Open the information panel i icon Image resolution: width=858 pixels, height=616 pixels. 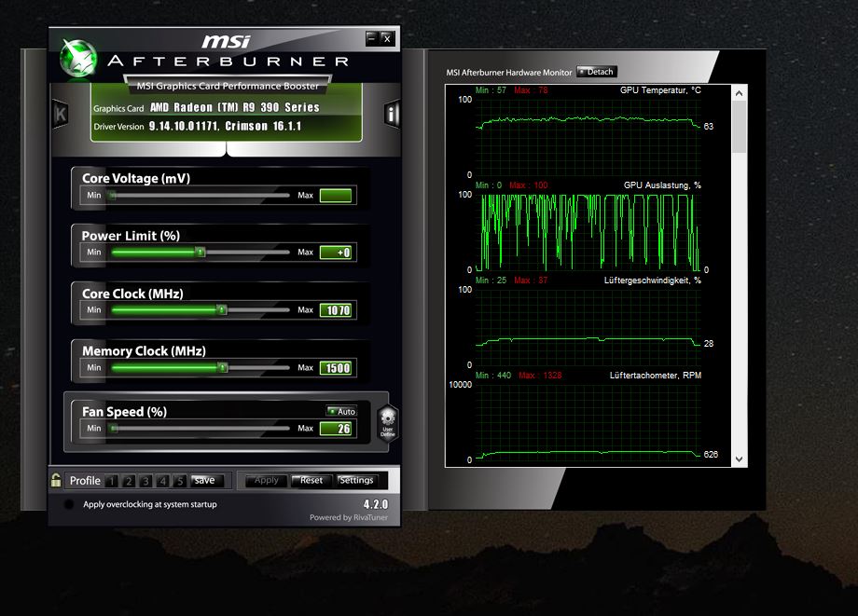392,114
